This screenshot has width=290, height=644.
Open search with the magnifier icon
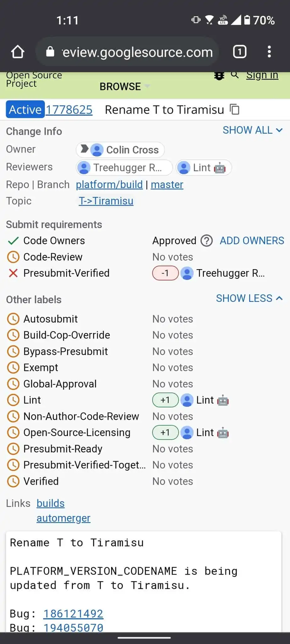pyautogui.click(x=235, y=75)
